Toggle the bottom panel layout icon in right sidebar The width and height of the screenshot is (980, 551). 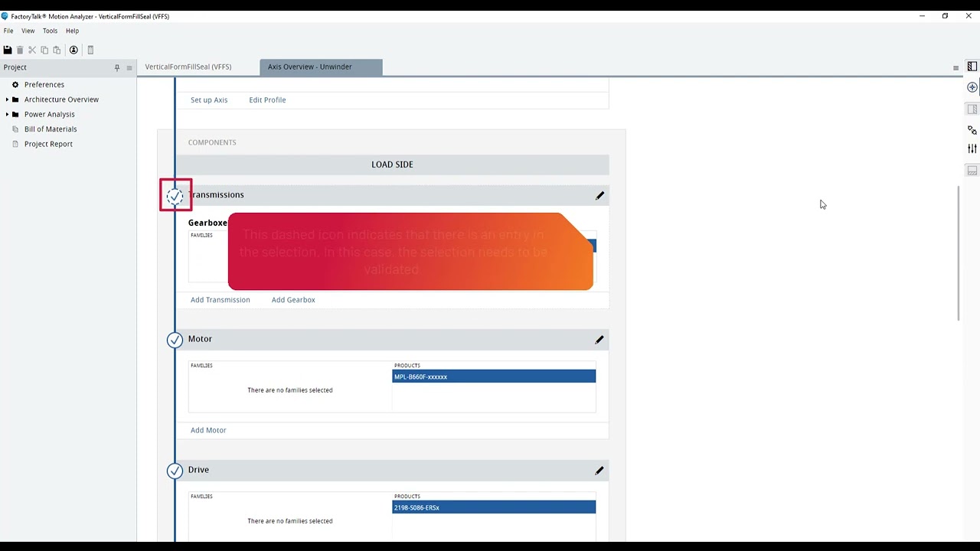pyautogui.click(x=972, y=171)
